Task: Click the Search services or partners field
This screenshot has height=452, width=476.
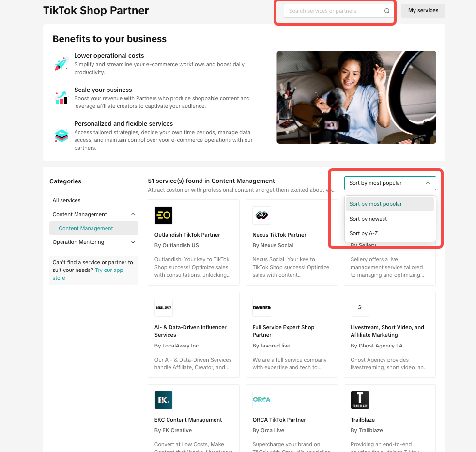Action: (x=332, y=11)
